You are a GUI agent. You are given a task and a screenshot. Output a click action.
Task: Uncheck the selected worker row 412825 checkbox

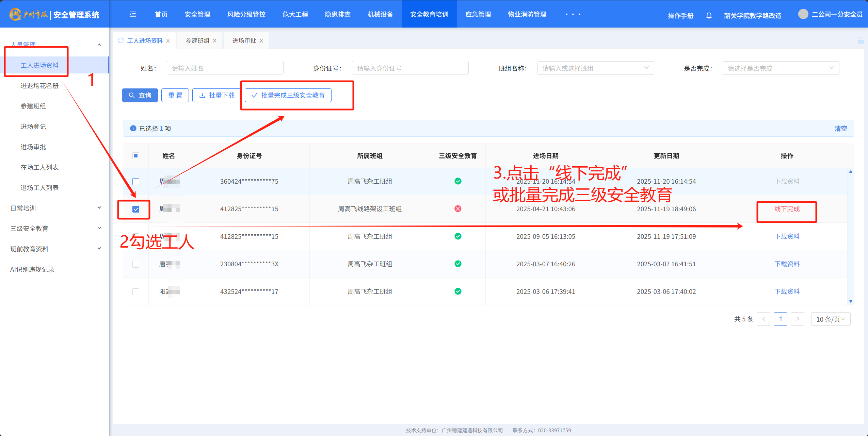tap(136, 209)
